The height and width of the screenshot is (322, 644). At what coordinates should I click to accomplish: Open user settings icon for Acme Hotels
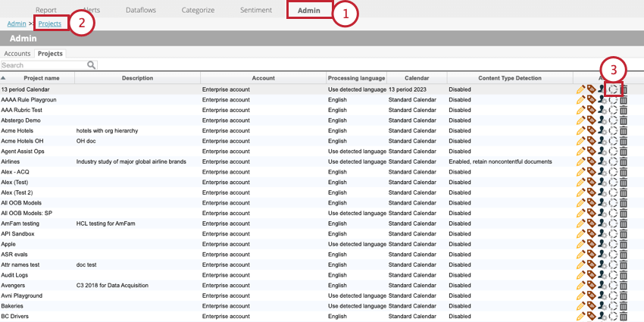602,130
